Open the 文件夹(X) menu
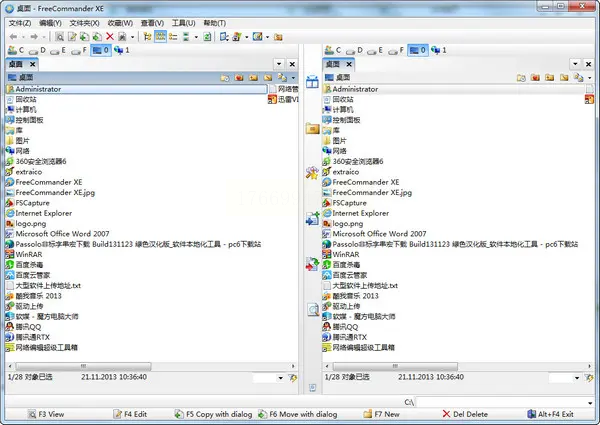The height and width of the screenshot is (425, 600). (84, 23)
